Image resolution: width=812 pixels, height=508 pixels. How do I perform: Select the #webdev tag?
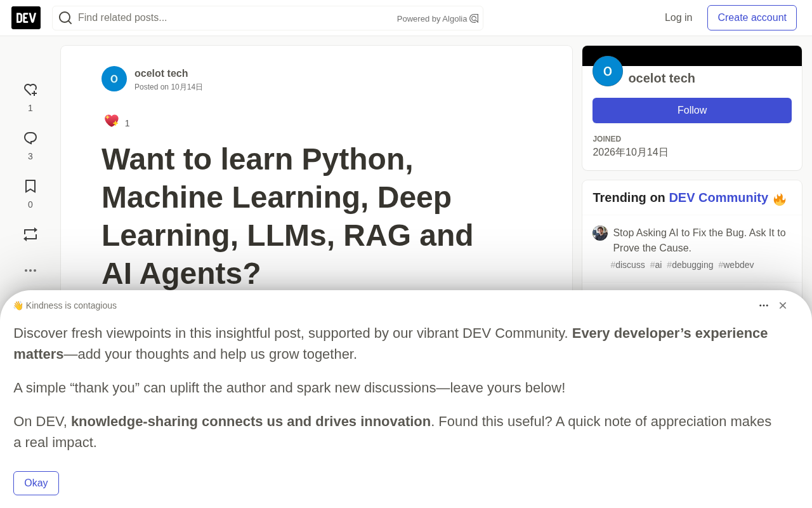pyautogui.click(x=736, y=265)
